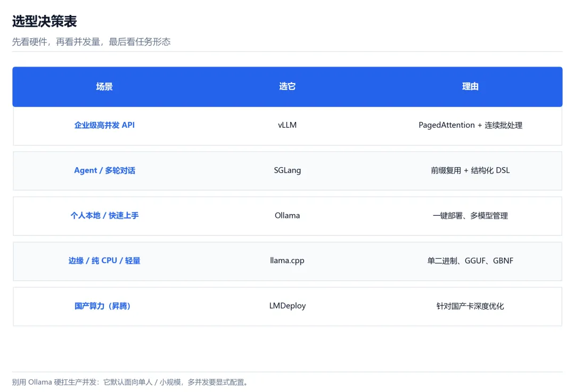Screen dimensions: 575x392
Task: Click the 选它 column header
Action: pyautogui.click(x=287, y=86)
